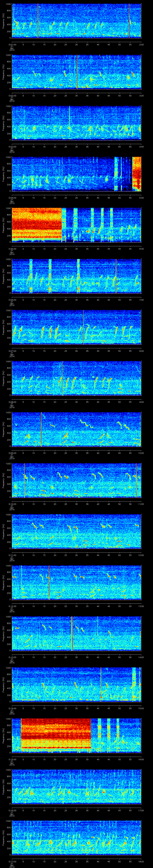This screenshot has width=153, height=868.
Task: Select the red noise burst ending the 0:04:00 spectrogram
Action: (137, 173)
